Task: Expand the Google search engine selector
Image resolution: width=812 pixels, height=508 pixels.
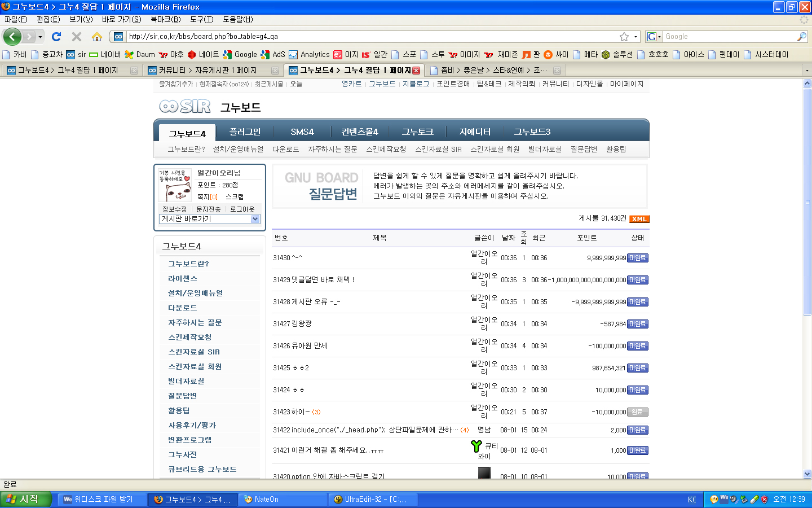Action: point(654,37)
